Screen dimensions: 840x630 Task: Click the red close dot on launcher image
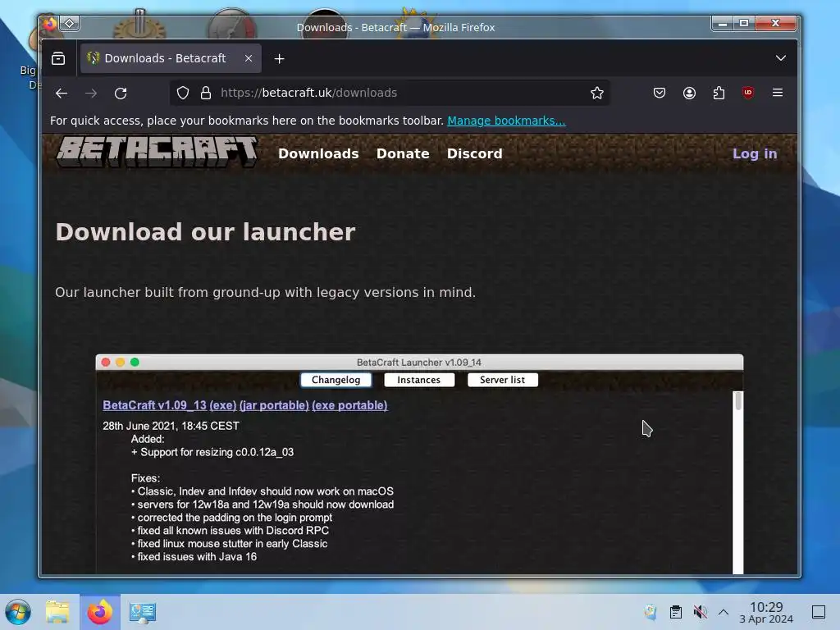click(106, 362)
